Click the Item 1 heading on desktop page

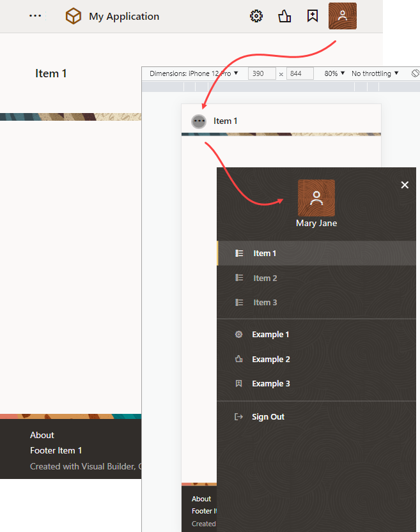(51, 73)
